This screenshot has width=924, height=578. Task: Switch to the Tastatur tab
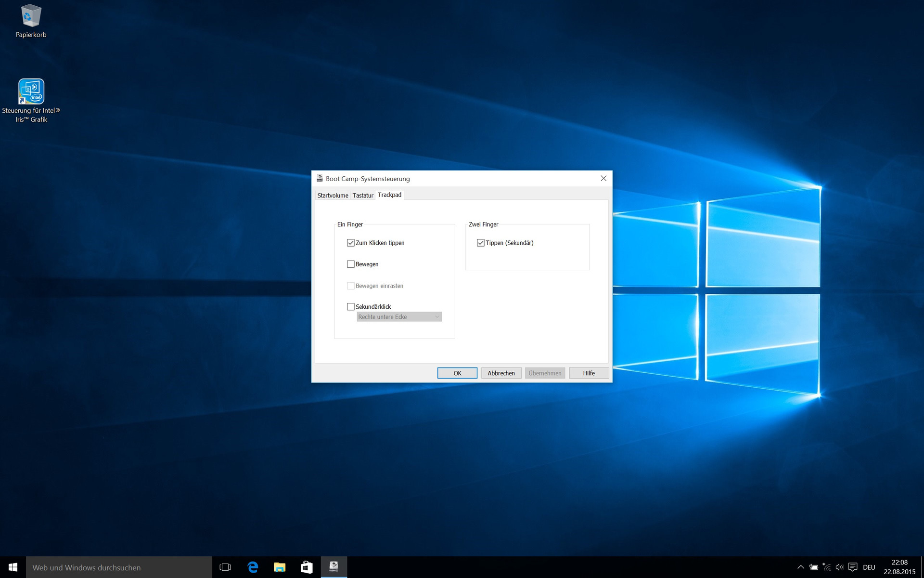coord(363,195)
